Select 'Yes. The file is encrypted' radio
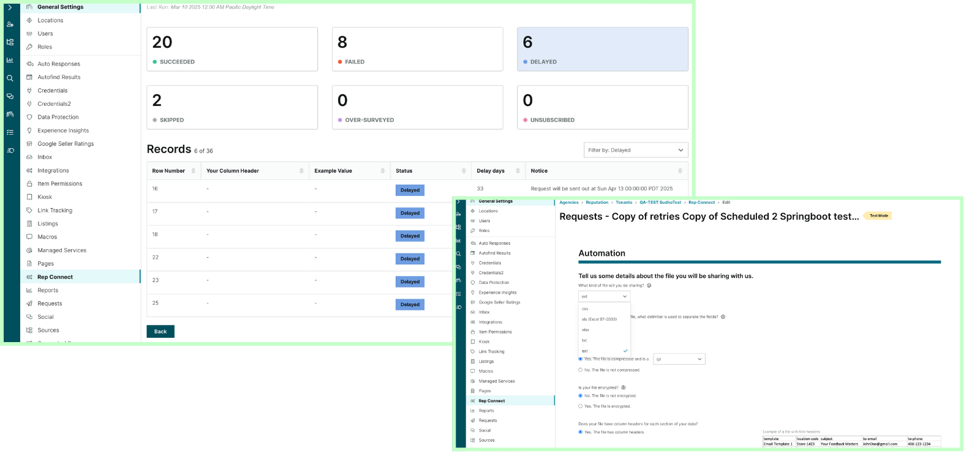The width and height of the screenshot is (980, 470). pyautogui.click(x=581, y=406)
